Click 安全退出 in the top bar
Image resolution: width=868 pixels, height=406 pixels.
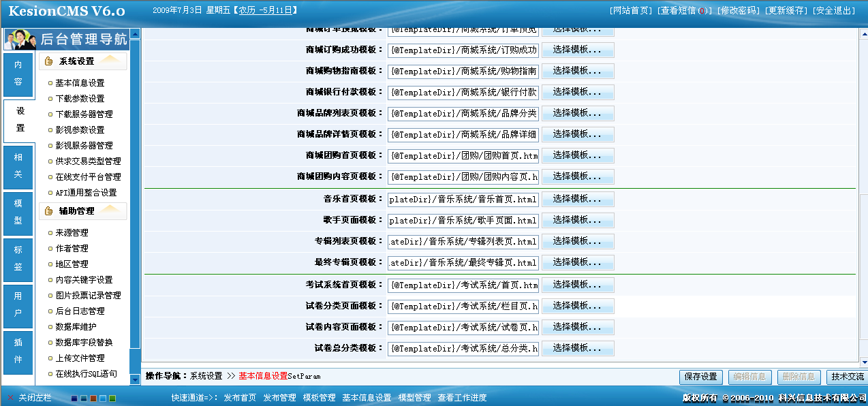(837, 10)
